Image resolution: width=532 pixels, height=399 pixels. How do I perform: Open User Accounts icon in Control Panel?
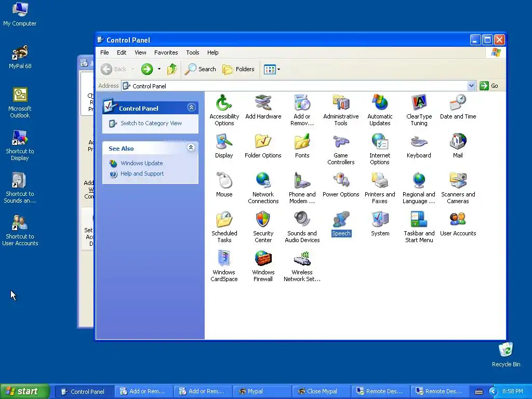pyautogui.click(x=458, y=223)
